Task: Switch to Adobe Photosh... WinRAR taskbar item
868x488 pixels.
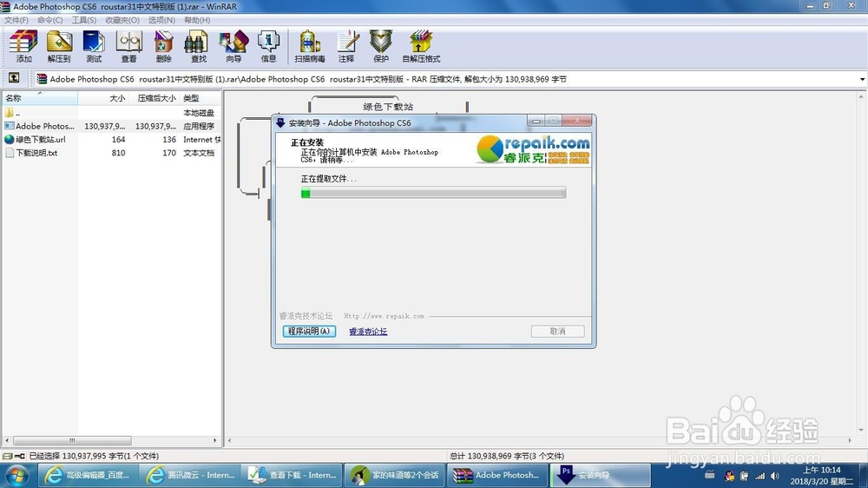Action: pos(497,475)
